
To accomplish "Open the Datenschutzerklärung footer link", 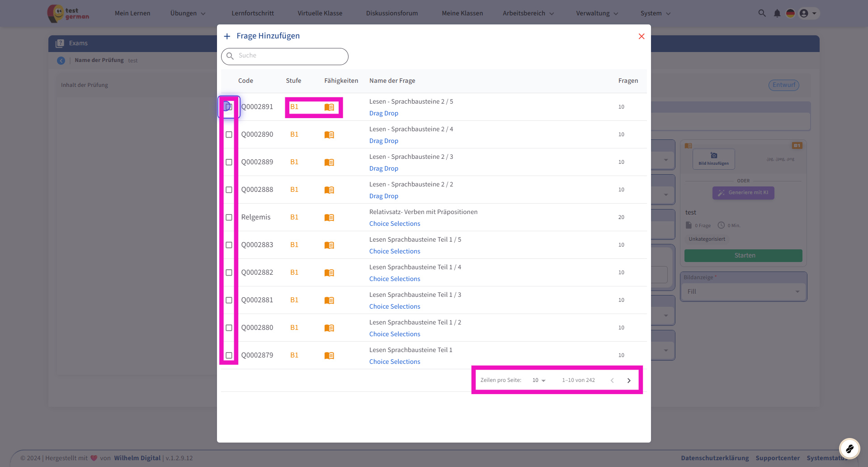I will [714, 458].
